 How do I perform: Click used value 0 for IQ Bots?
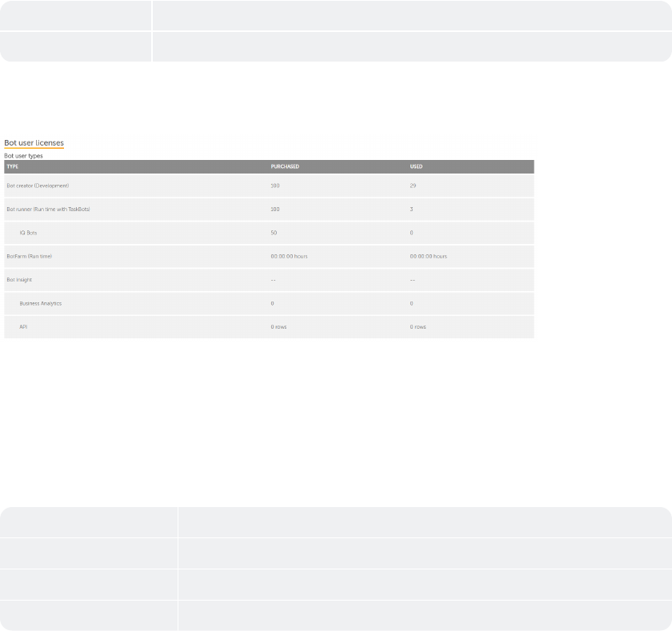[x=411, y=233]
